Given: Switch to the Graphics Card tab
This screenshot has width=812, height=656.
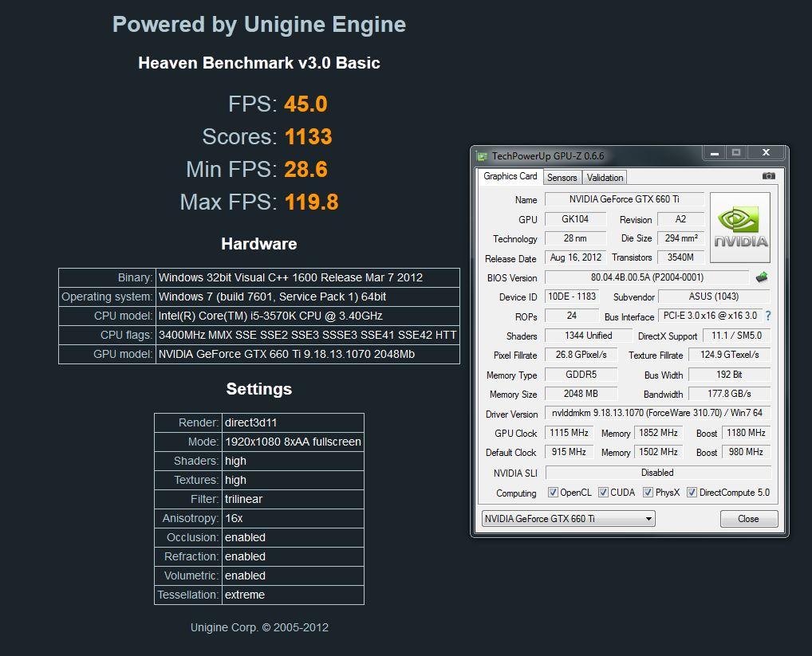Looking at the screenshot, I should pos(510,176).
